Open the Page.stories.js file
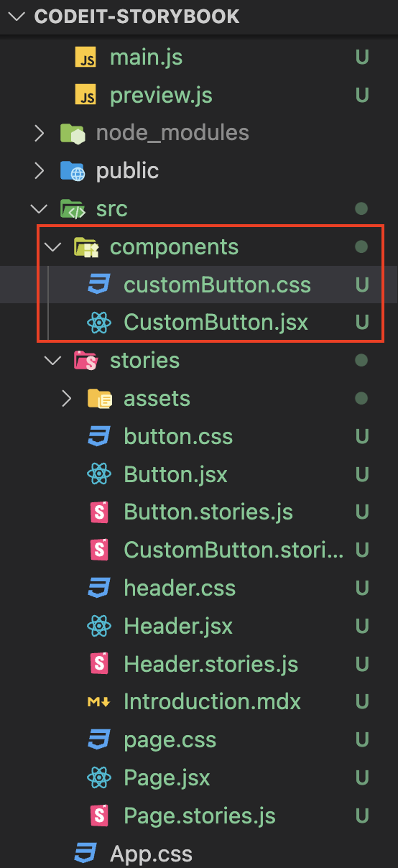 pos(199,816)
